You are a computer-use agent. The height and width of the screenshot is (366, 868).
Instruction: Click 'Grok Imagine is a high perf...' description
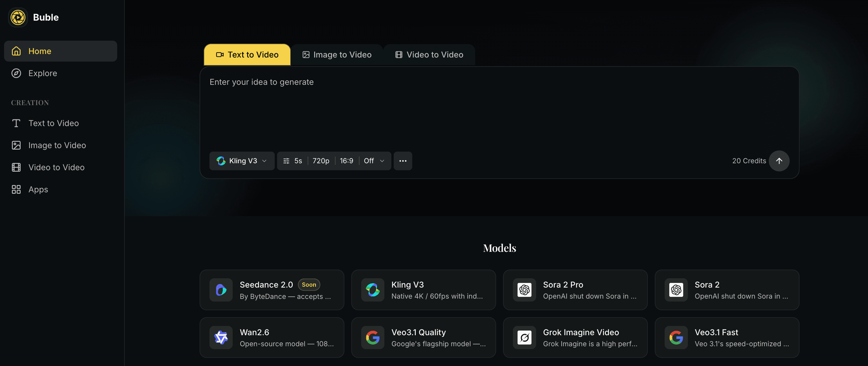pos(590,344)
